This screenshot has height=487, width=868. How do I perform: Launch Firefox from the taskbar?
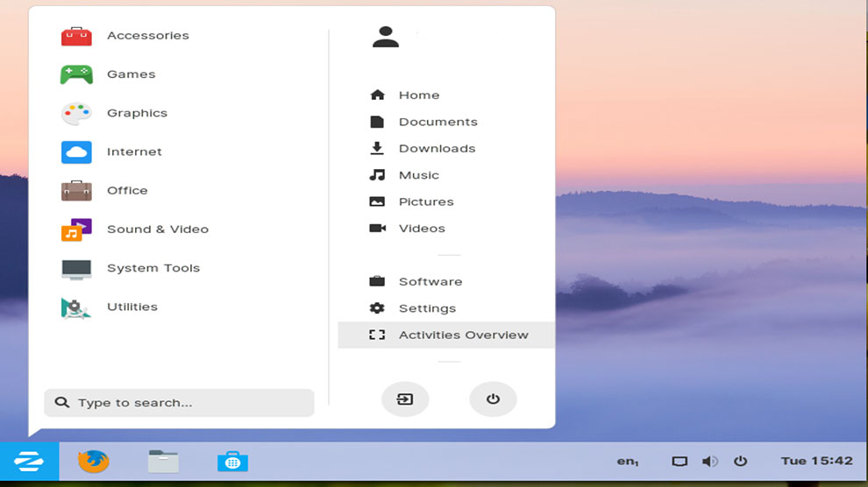coord(93,462)
